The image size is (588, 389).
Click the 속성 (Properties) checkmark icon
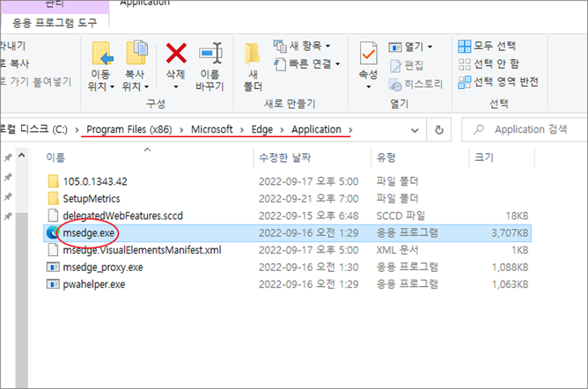pyautogui.click(x=368, y=53)
